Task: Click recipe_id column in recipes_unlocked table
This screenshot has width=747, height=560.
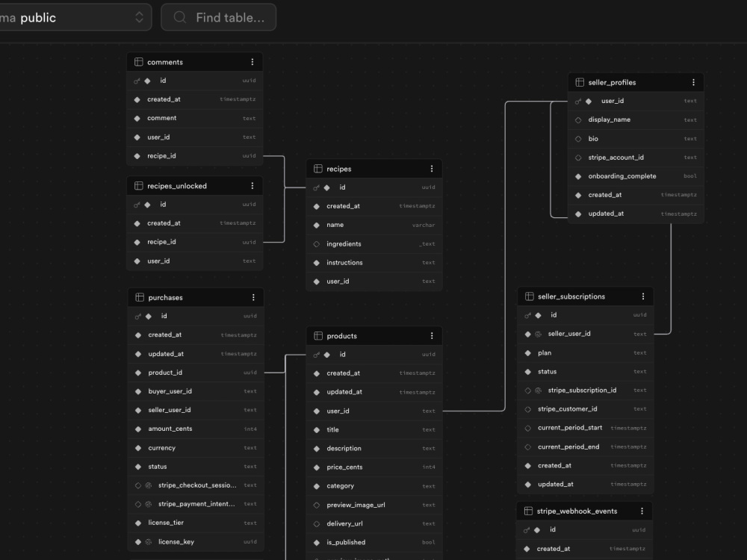Action: click(x=195, y=242)
